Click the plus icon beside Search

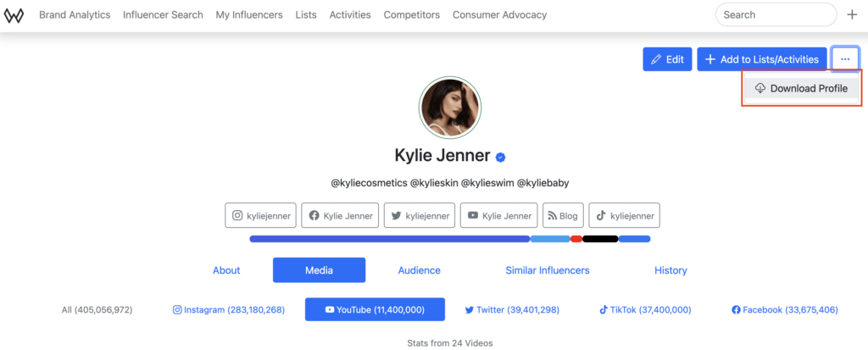[x=852, y=15]
